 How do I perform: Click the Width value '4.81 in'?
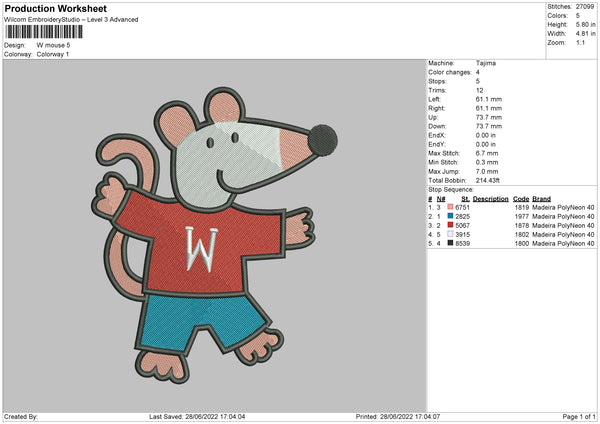click(585, 34)
